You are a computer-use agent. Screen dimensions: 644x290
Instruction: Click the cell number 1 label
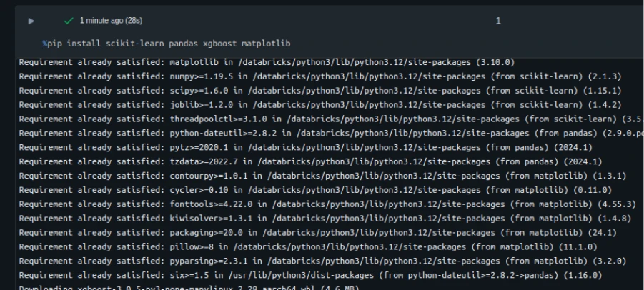498,21
